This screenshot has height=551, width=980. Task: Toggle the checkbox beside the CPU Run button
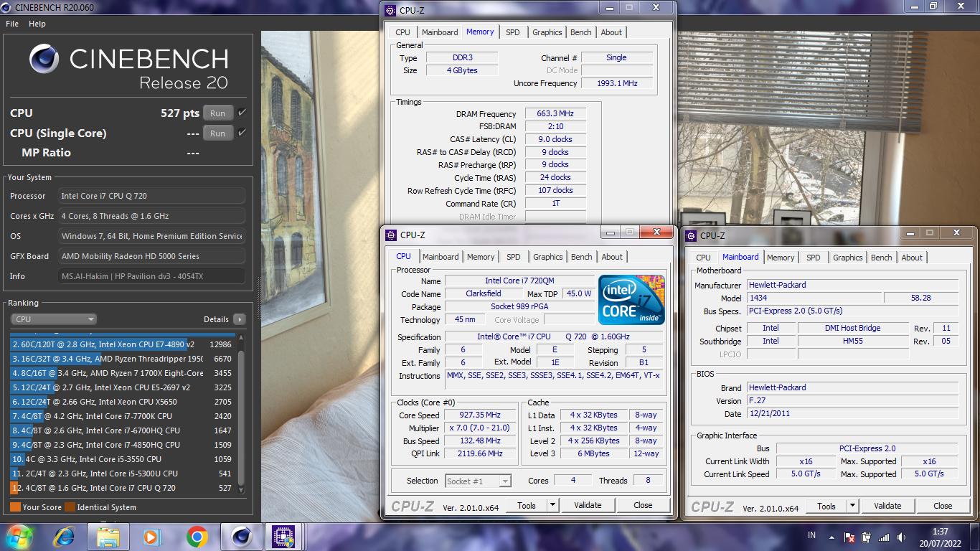[242, 113]
